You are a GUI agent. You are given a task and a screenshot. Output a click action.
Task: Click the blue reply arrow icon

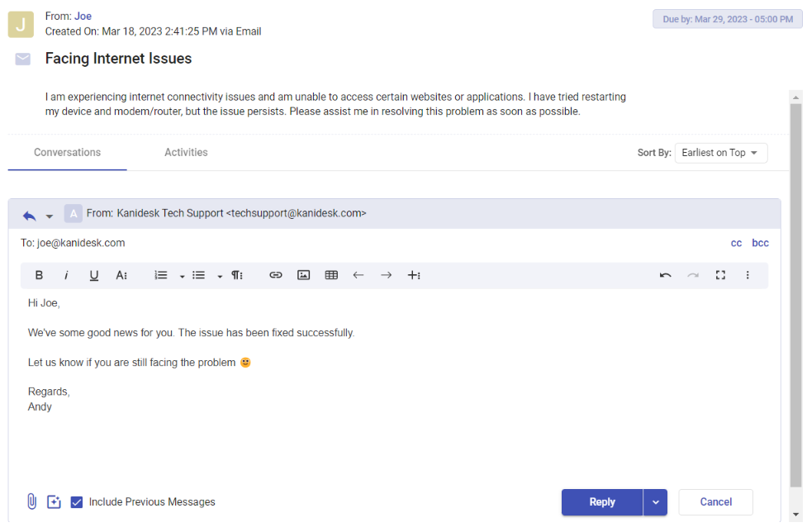30,216
